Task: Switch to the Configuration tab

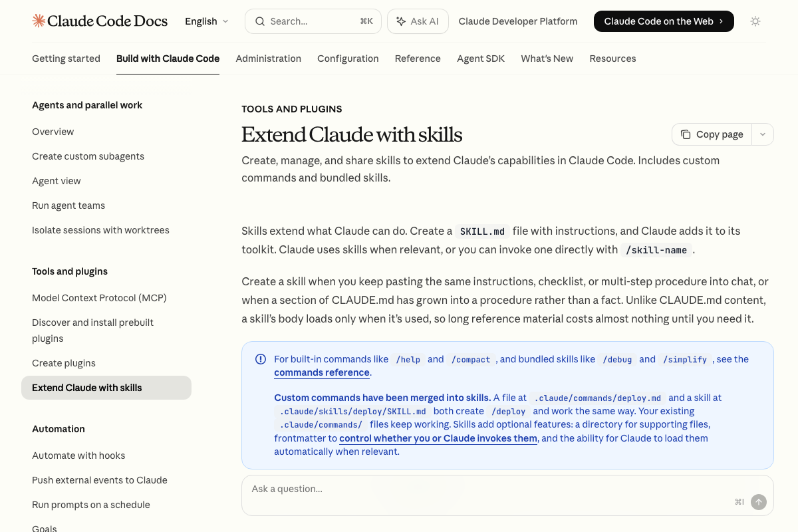Action: pyautogui.click(x=348, y=59)
